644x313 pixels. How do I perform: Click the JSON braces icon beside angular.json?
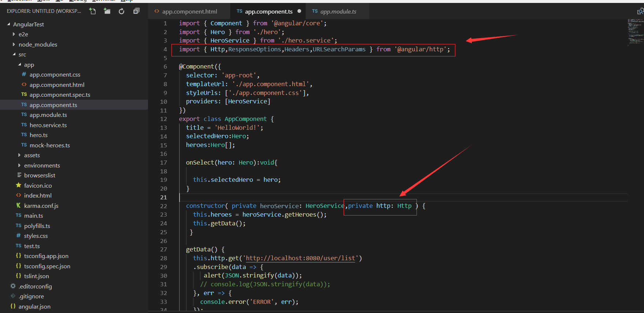(13, 306)
